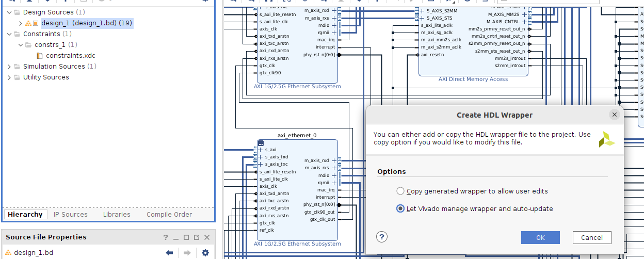Select mm2s_introut pin on AXI DMA
Viewport: 644px width, 259px height.
click(510, 58)
